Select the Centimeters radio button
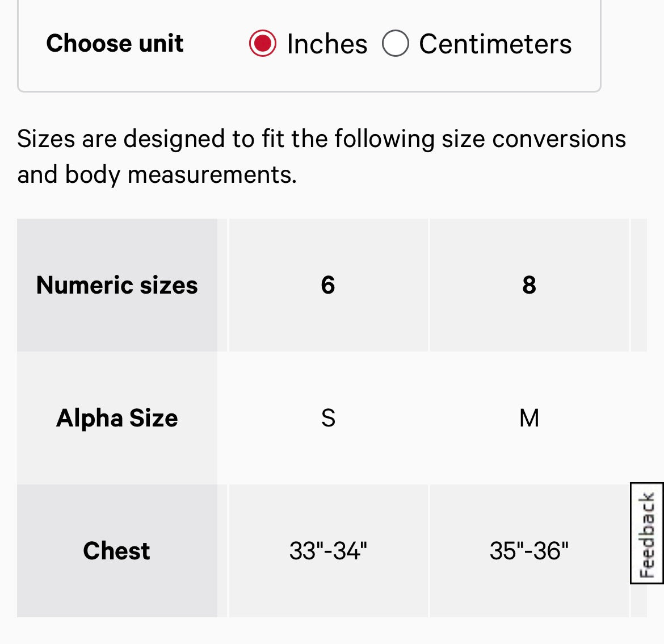 point(396,44)
